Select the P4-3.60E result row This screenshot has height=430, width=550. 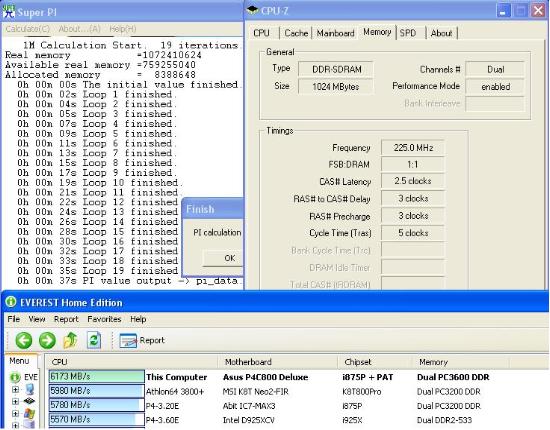(x=297, y=420)
